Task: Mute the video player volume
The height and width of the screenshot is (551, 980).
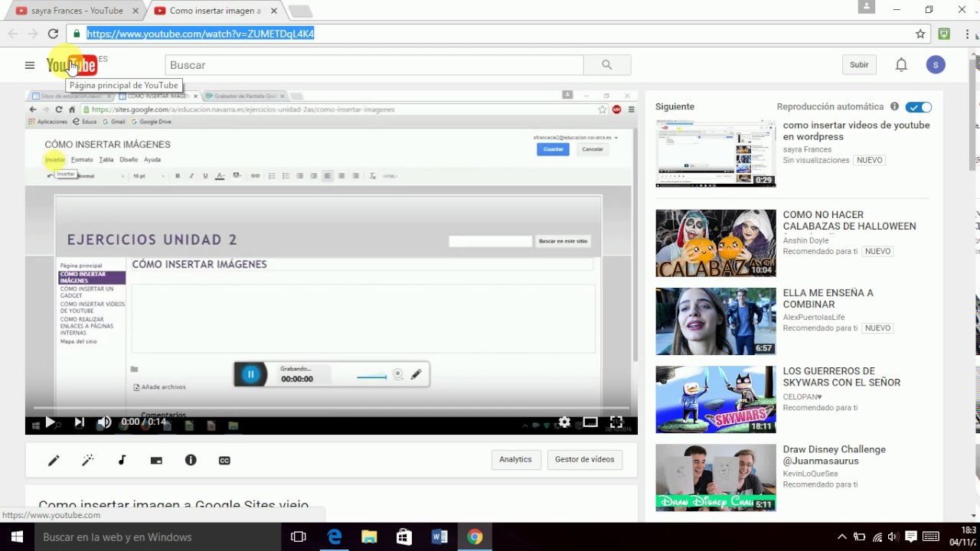Action: (104, 422)
